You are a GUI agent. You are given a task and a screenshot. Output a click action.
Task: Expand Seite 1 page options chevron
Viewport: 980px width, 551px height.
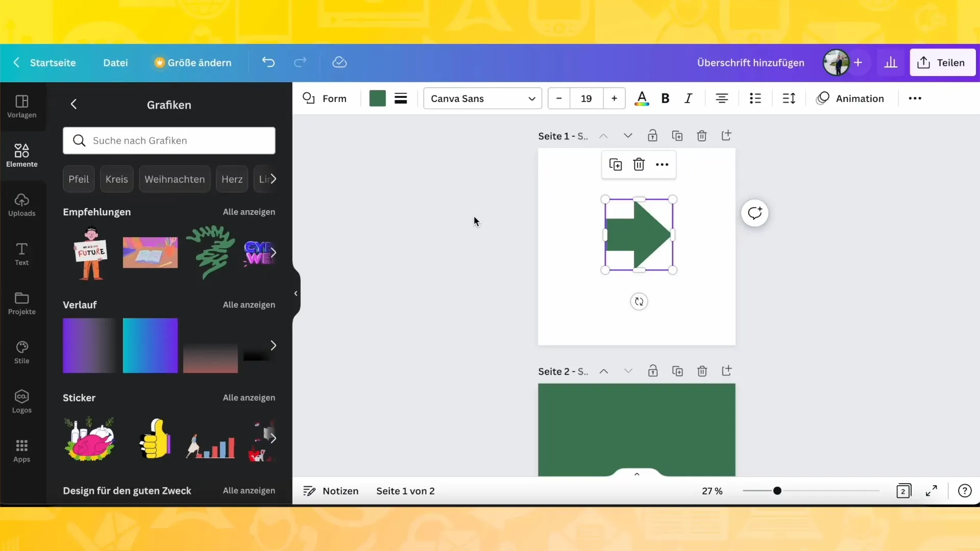(628, 135)
